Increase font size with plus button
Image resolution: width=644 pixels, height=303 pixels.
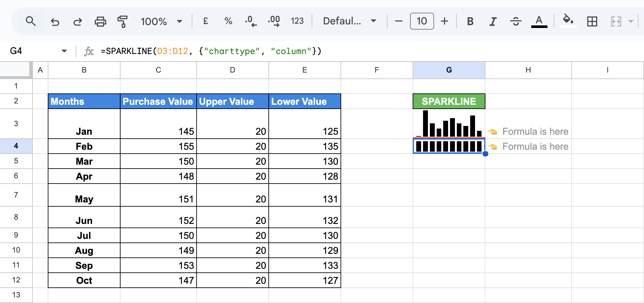tap(444, 21)
